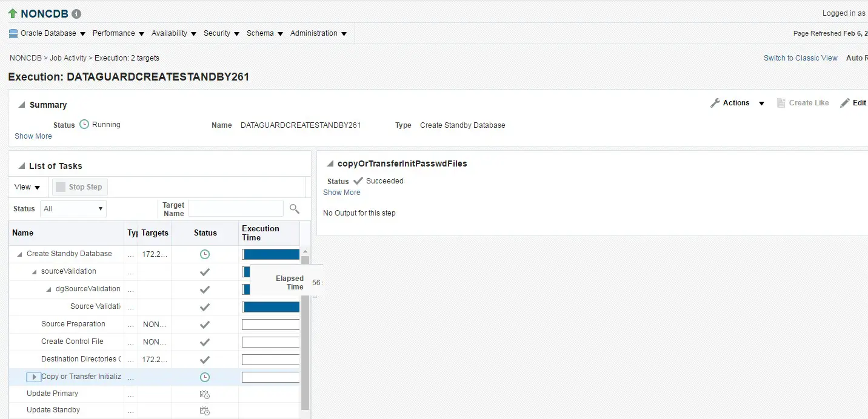
Task: Click the Oracle Database stack icon
Action: pos(13,33)
